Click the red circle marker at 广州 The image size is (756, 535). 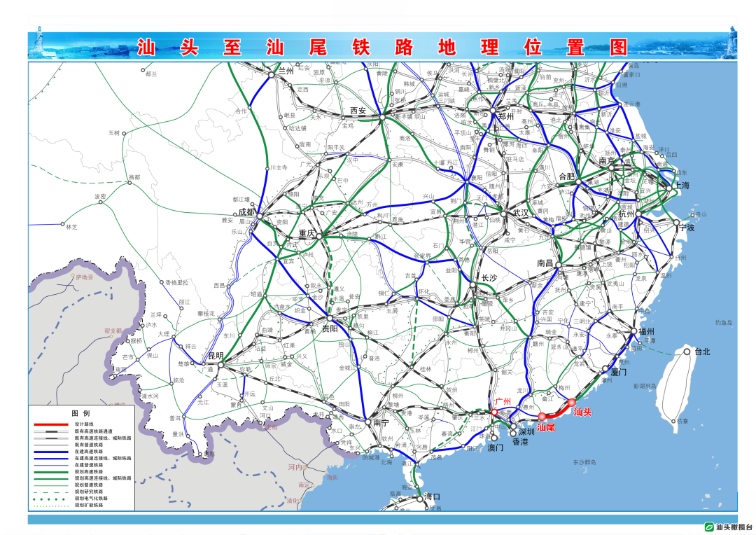pos(494,412)
